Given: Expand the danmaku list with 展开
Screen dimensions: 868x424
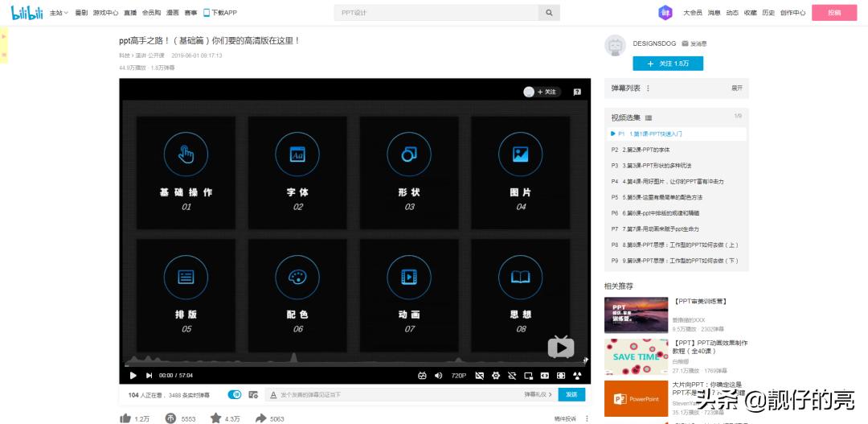Looking at the screenshot, I should point(737,89).
